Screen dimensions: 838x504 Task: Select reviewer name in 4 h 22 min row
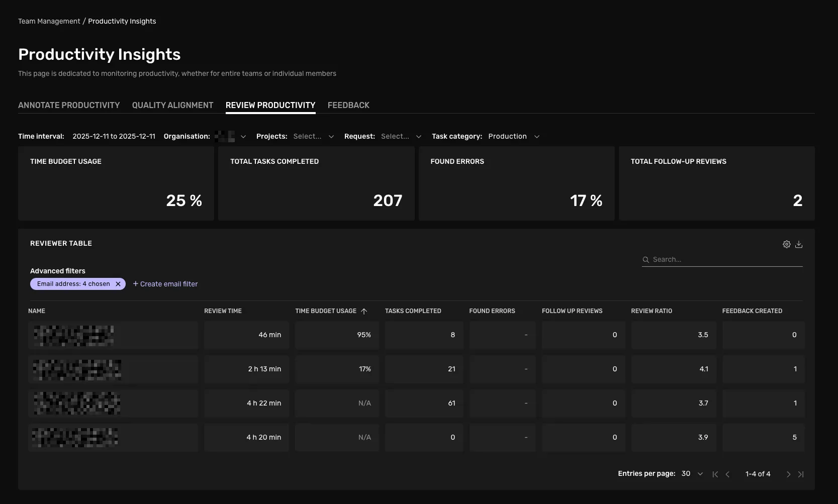pyautogui.click(x=77, y=404)
